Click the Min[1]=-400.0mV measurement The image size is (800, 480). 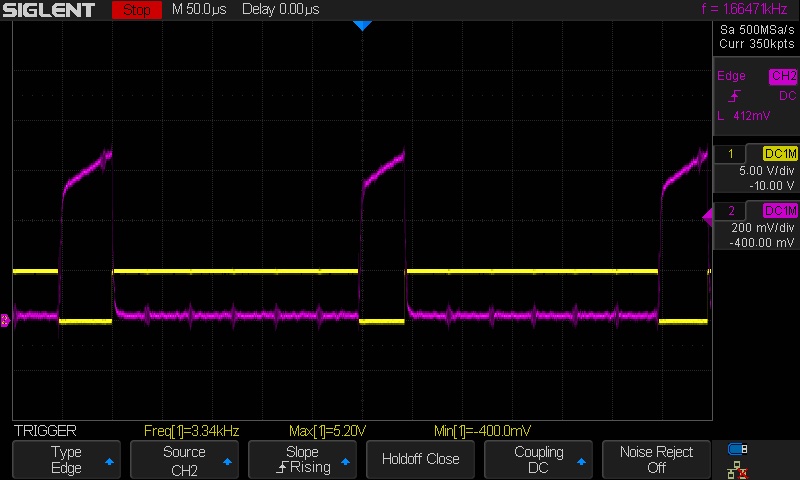point(482,431)
